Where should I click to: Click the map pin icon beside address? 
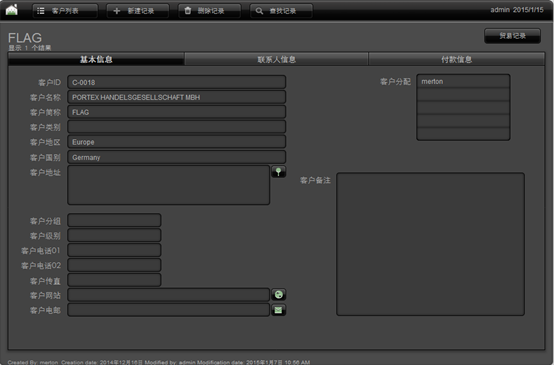[278, 172]
